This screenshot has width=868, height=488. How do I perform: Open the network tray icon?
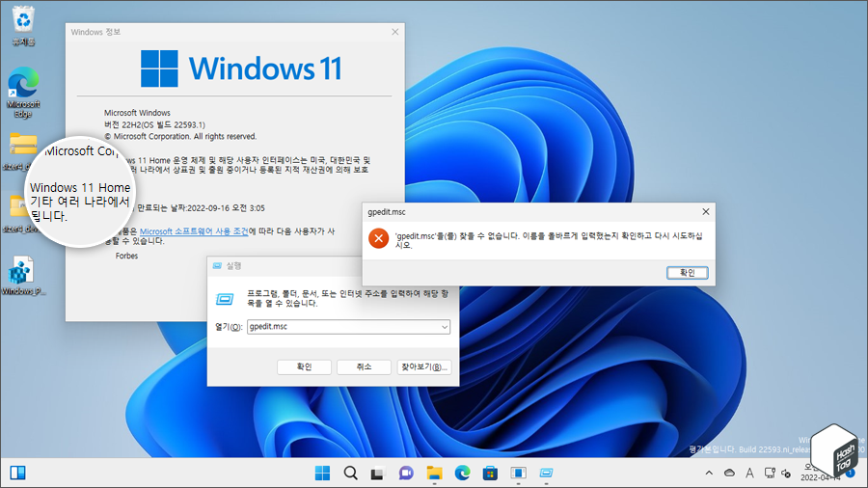[770, 473]
